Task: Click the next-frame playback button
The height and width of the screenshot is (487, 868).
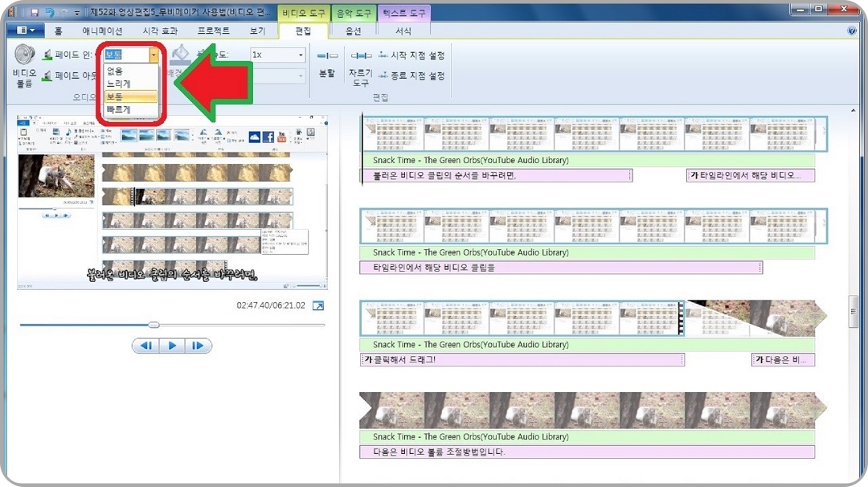Action: (x=199, y=346)
